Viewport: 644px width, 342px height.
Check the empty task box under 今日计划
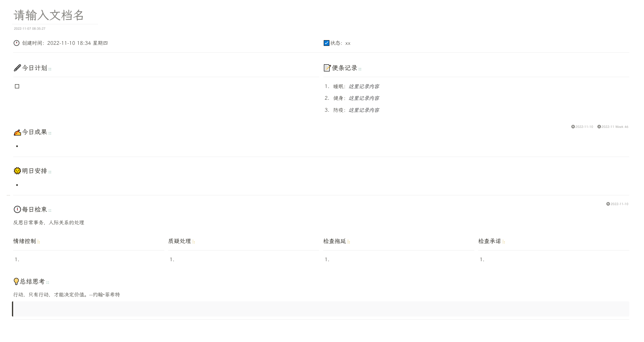pyautogui.click(x=17, y=87)
